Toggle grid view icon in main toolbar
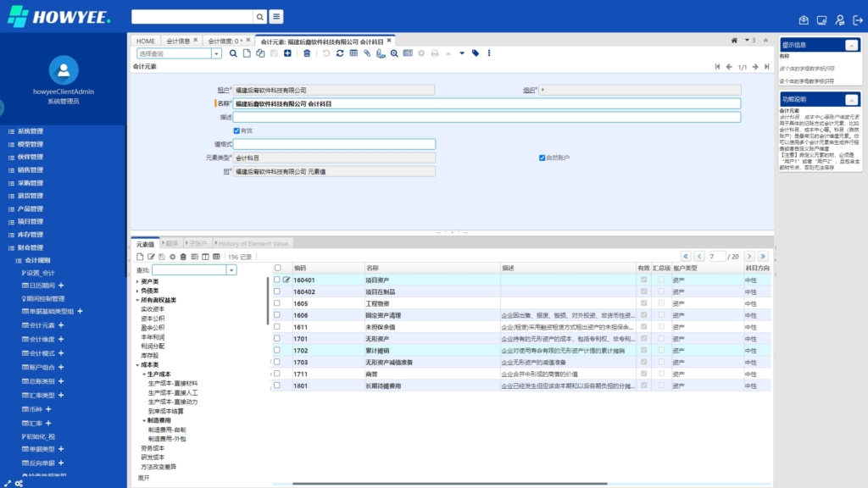This screenshot has width=868, height=488. (x=353, y=53)
